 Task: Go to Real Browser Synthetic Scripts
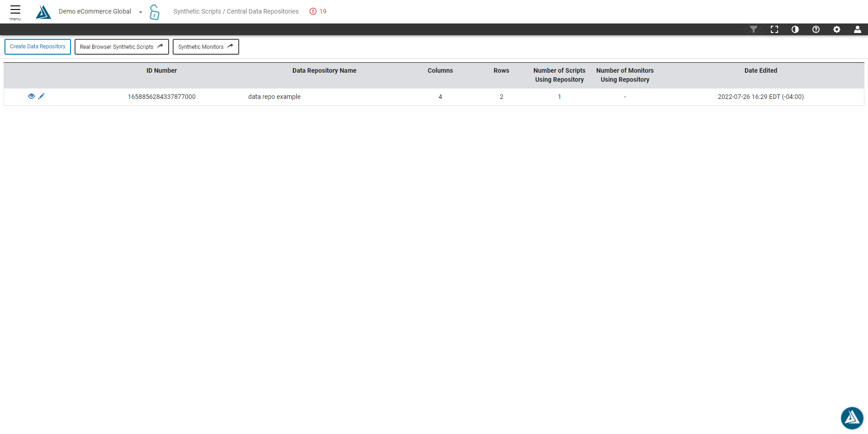point(121,47)
